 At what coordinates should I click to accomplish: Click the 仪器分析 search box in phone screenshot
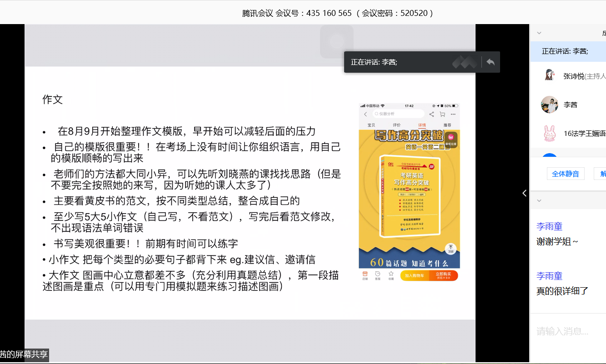click(398, 114)
